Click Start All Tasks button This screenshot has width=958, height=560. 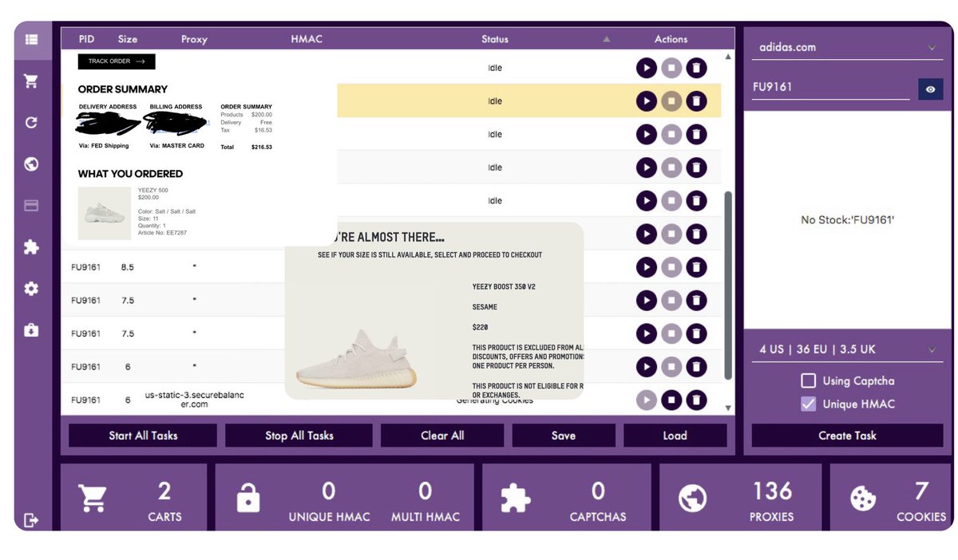(143, 436)
